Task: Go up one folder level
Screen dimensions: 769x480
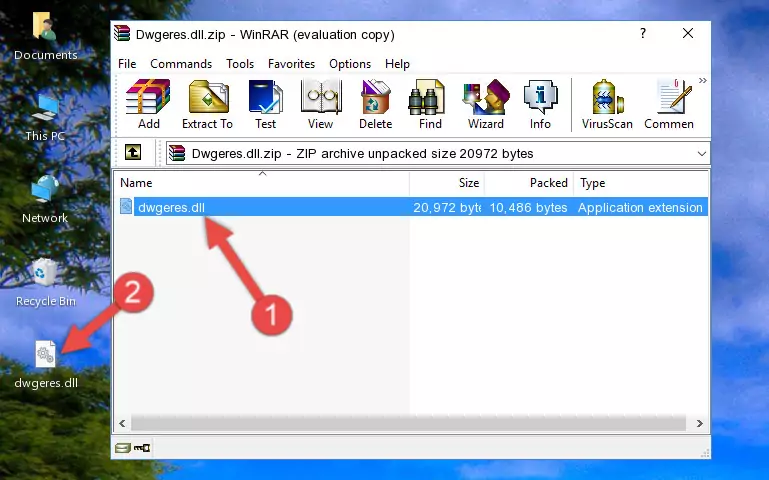Action: tap(133, 152)
